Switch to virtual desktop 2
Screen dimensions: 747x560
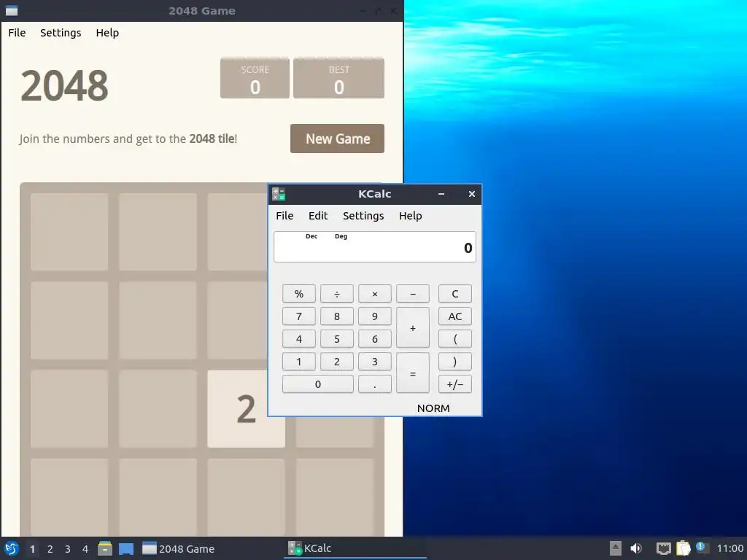tap(50, 549)
